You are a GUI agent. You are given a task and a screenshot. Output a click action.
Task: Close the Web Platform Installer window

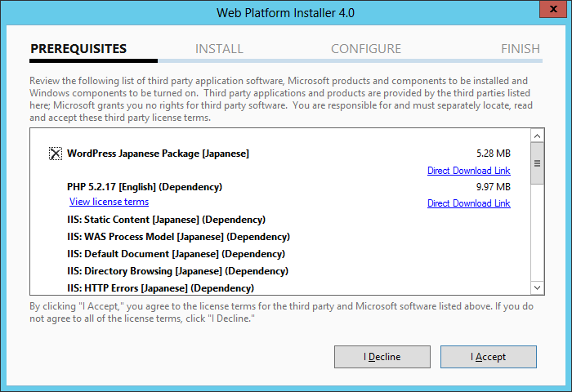coord(552,9)
